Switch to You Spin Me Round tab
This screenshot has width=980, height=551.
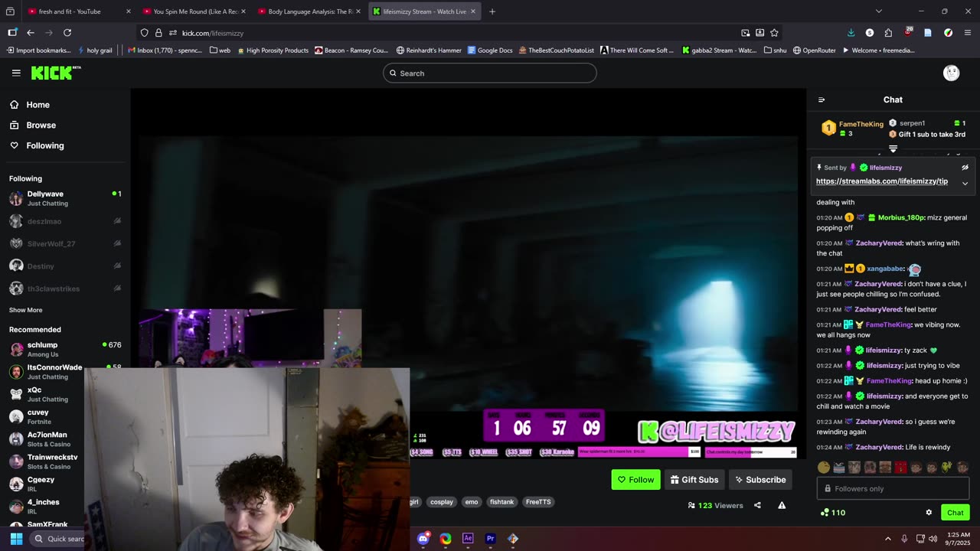(x=194, y=11)
